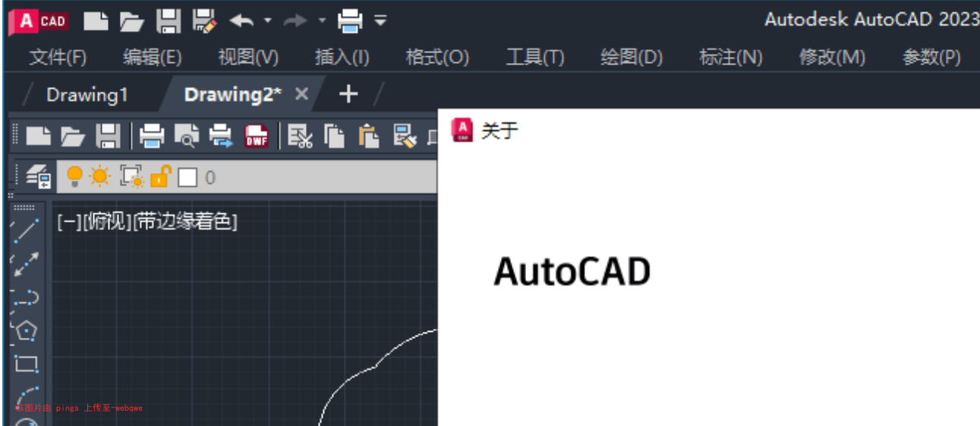
Task: Open the 文件(F) menu
Action: (x=58, y=57)
